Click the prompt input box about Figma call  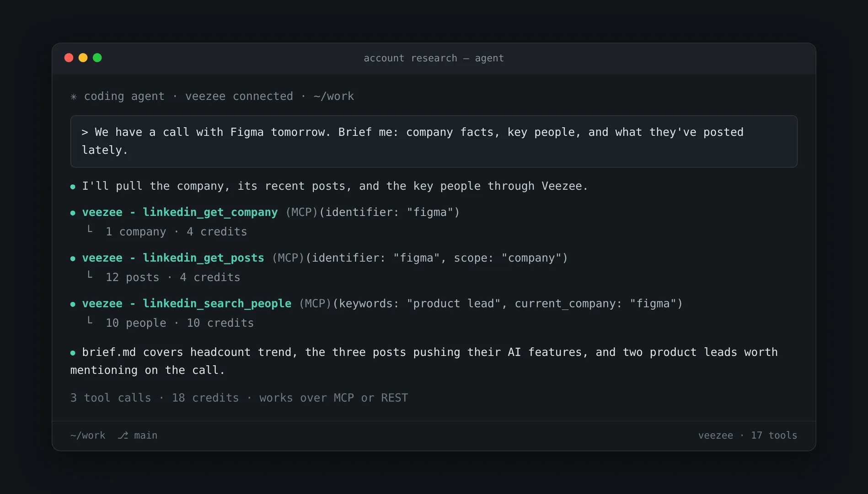pyautogui.click(x=434, y=141)
